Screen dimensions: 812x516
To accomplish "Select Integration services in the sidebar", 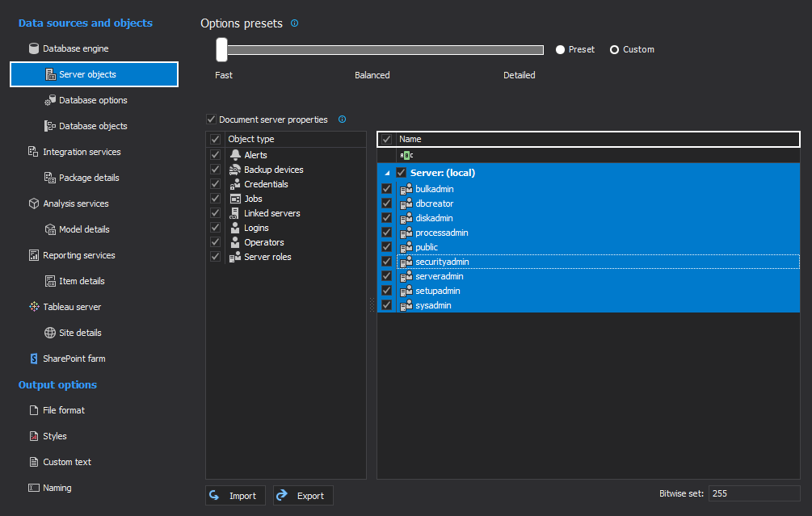I will pyautogui.click(x=82, y=152).
